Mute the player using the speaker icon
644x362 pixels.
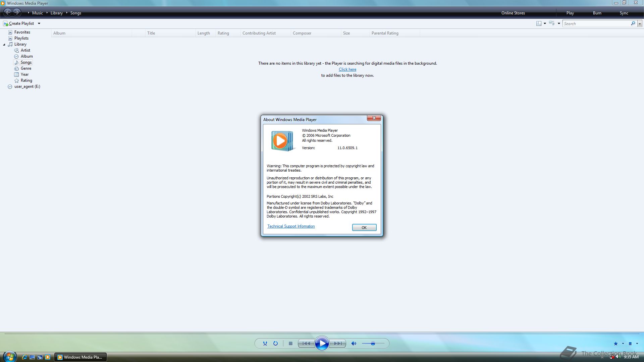point(354,343)
